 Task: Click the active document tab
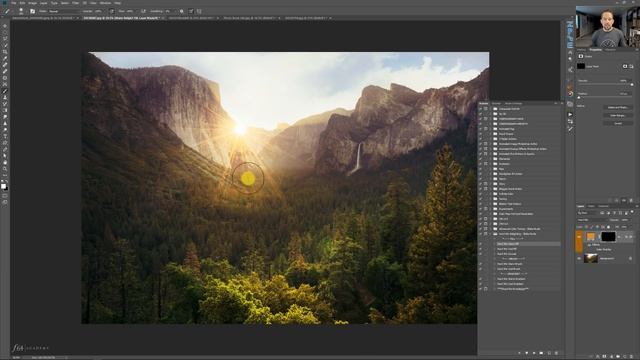[121, 18]
